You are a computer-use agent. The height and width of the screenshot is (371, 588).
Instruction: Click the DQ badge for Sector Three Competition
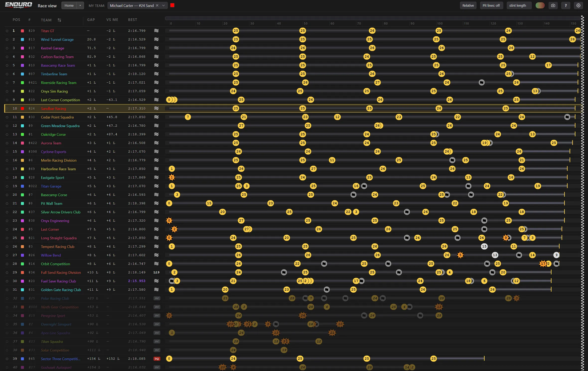pos(157,359)
